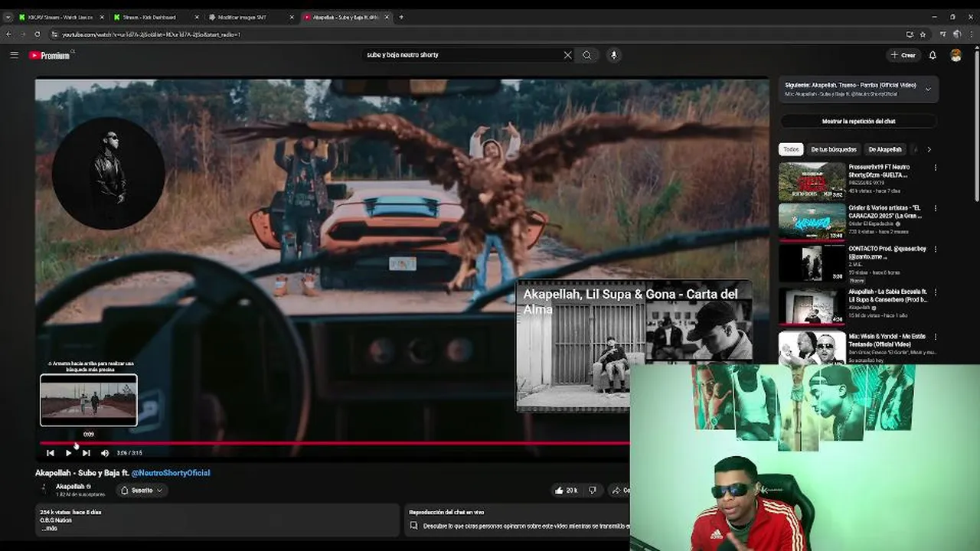Expand description with ...más
This screenshot has width=980, height=551.
49,529
